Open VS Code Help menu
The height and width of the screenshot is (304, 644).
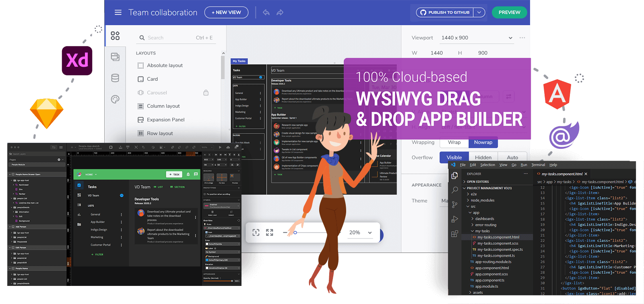[553, 165]
